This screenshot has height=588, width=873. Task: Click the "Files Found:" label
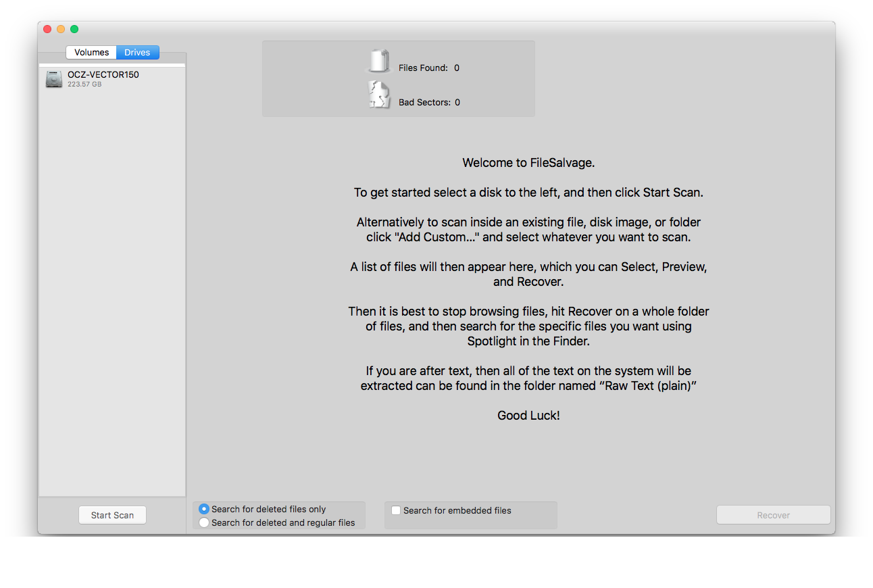(x=423, y=68)
